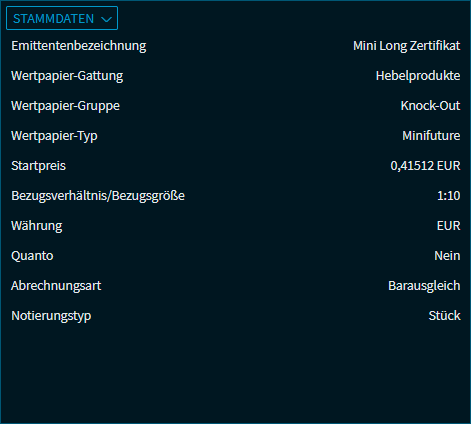The image size is (471, 424).
Task: Select the Wertpapier-Gruppe label
Action: coord(65,106)
